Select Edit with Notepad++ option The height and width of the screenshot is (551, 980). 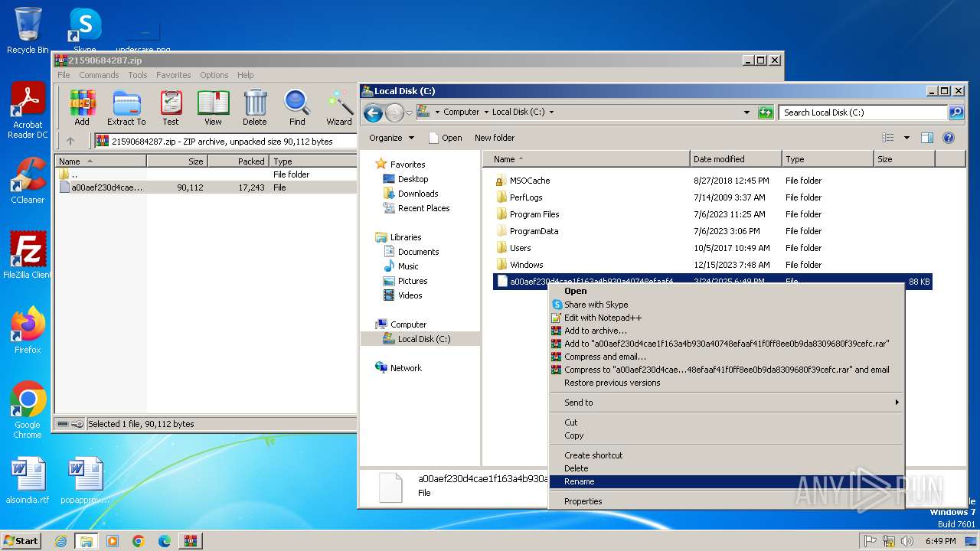click(727, 318)
